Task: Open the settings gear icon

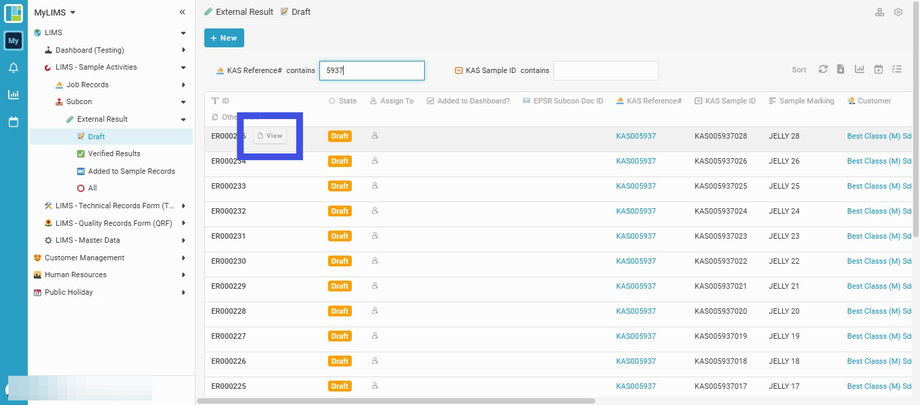Action: coord(898,12)
